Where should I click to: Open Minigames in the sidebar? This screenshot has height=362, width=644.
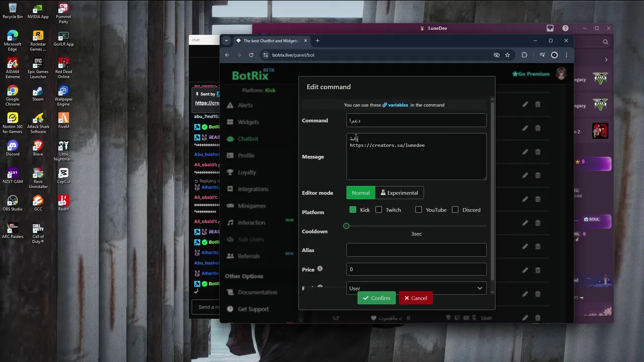point(246,206)
